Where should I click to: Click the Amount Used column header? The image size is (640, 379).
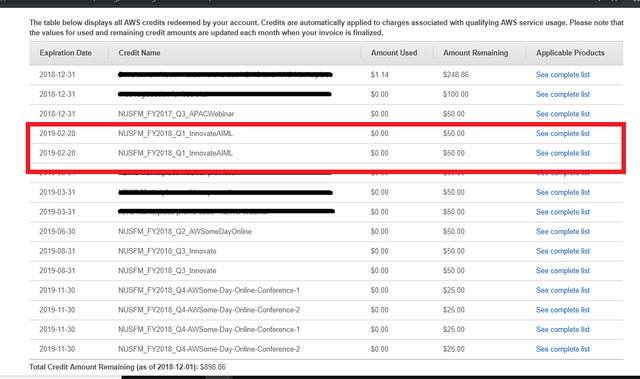click(394, 53)
